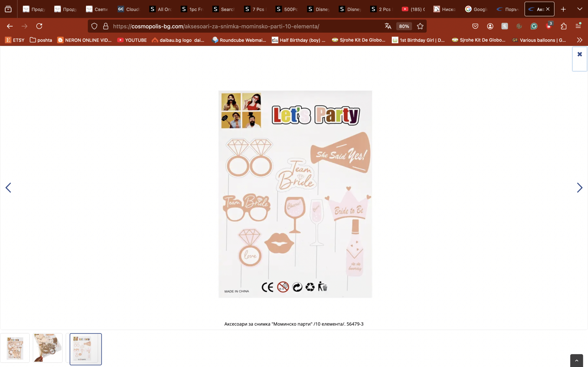Click the translate page icon in address bar
The width and height of the screenshot is (588, 367).
[388, 26]
